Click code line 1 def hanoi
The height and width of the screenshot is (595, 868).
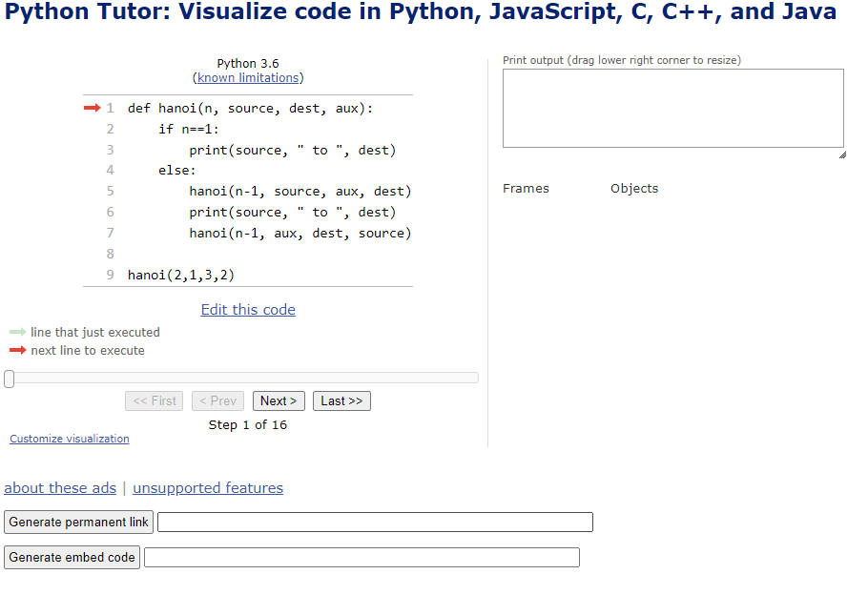coord(250,109)
